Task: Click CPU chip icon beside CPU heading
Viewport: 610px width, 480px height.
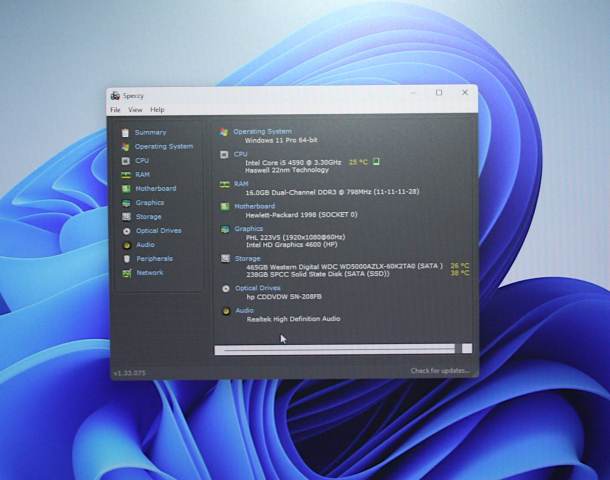Action: (224, 155)
